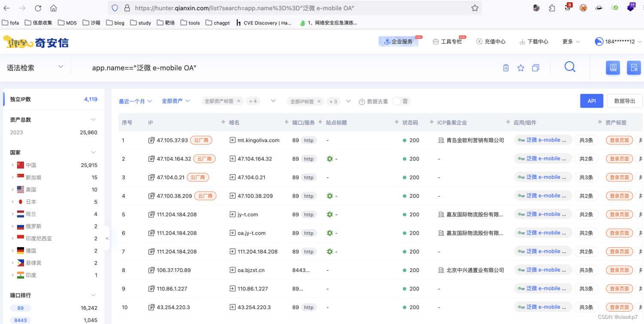Screen dimensions: 644x324
Task: Open the 最近一个月 time range dropdown
Action: pos(135,101)
